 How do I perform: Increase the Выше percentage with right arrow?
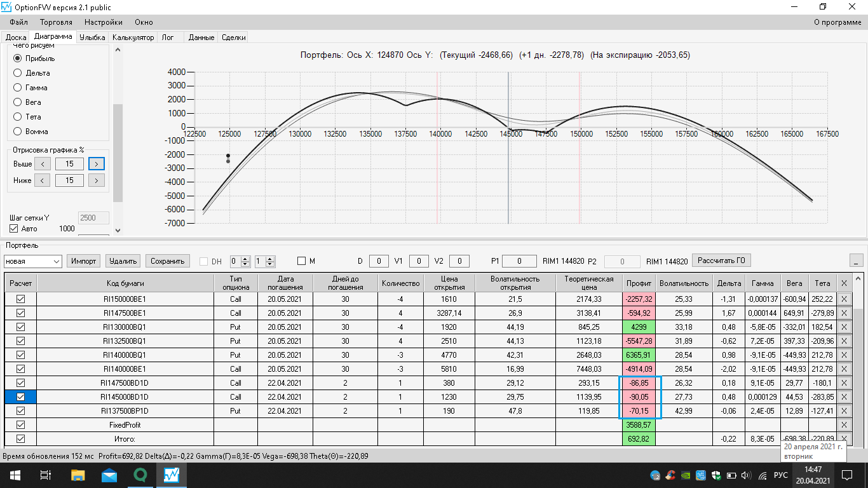(x=97, y=164)
